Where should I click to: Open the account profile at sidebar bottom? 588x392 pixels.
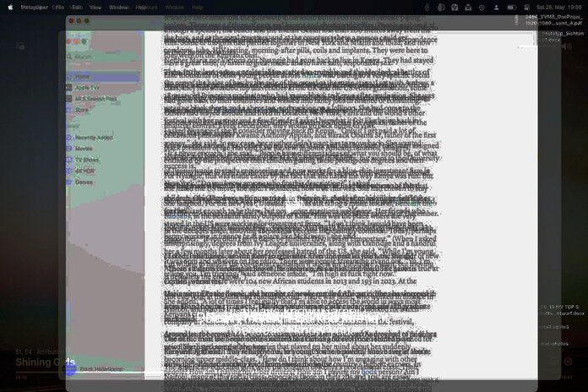tap(95, 369)
